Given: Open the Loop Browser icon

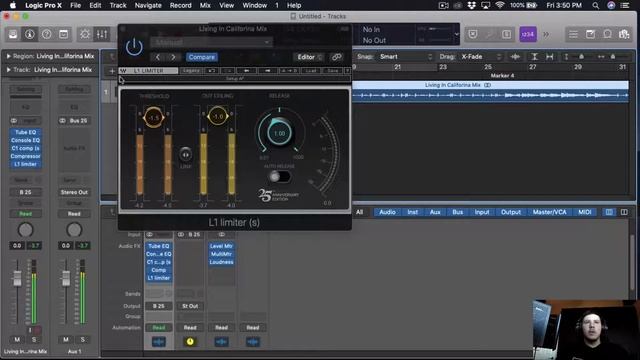Looking at the screenshot, I should (x=607, y=34).
